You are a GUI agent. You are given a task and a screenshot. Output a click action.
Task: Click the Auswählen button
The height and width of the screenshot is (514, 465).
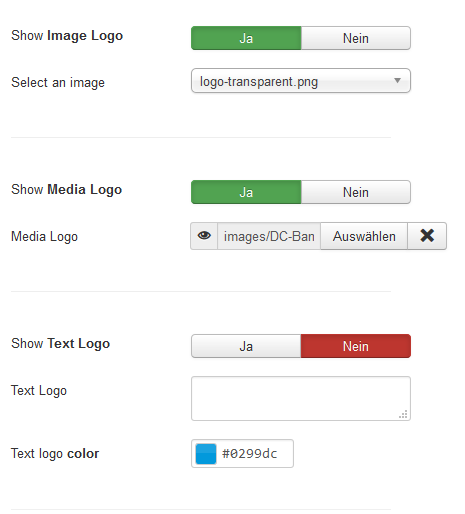(364, 236)
